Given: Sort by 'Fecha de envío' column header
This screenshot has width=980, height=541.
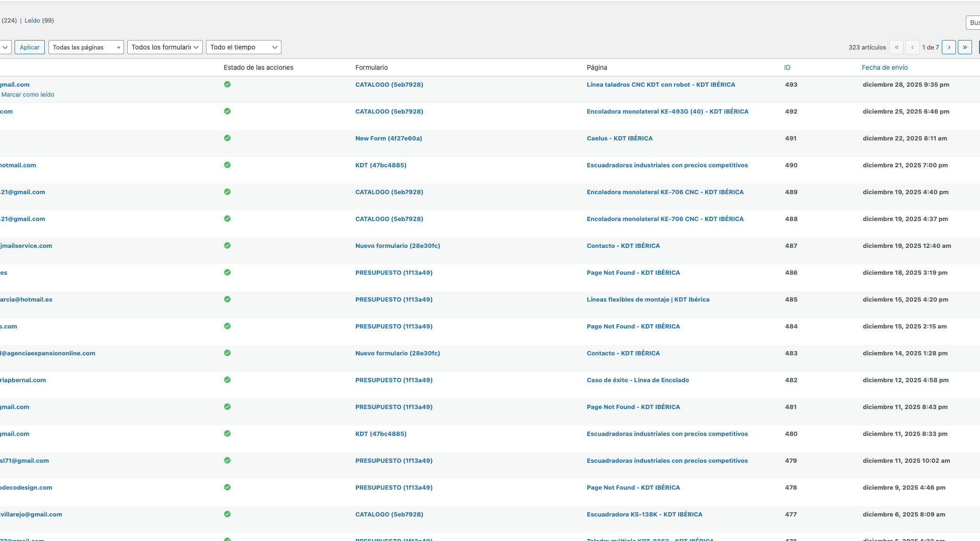Looking at the screenshot, I should coord(884,67).
